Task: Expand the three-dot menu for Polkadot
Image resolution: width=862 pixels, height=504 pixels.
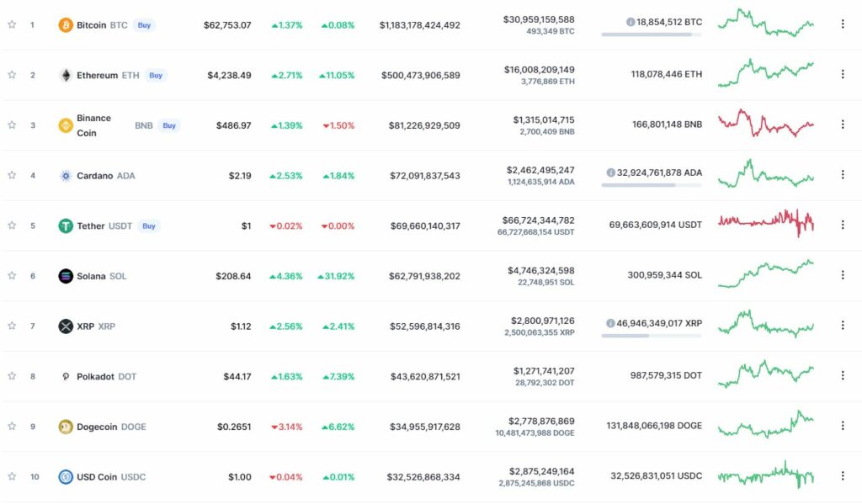Action: pos(843,375)
